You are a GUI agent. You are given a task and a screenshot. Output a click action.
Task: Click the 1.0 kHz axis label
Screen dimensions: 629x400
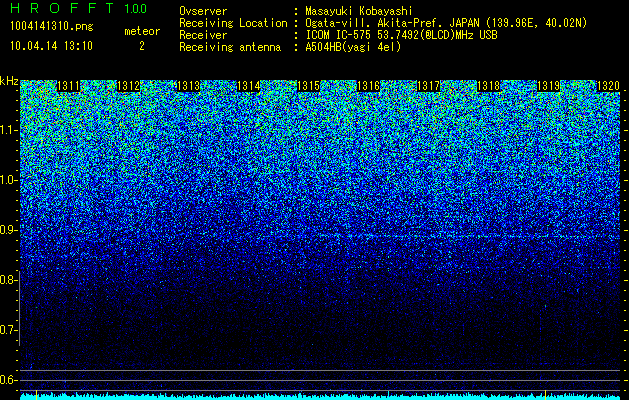point(8,180)
